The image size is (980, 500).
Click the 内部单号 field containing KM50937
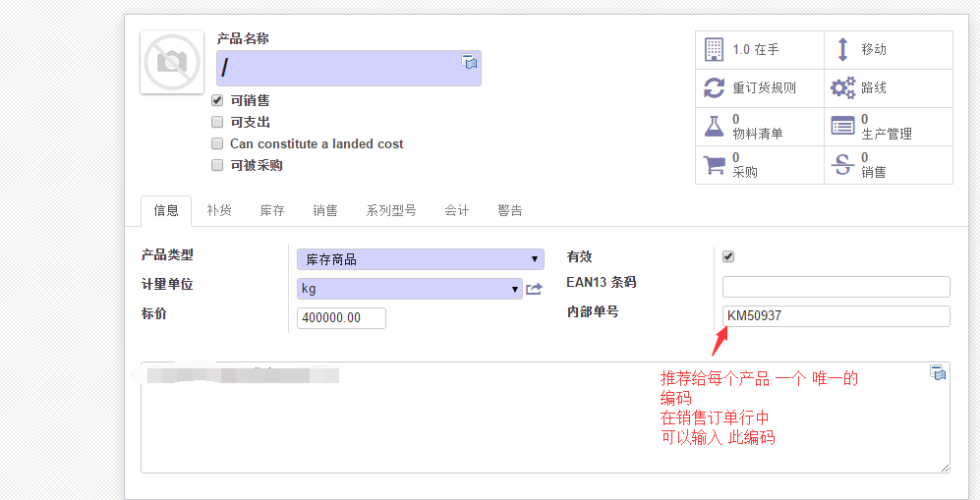tap(836, 316)
